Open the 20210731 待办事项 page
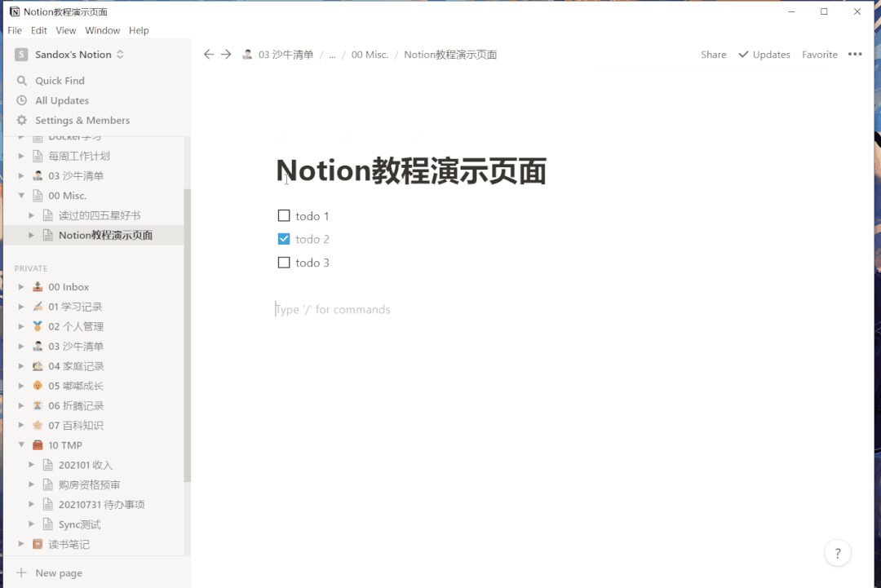This screenshot has height=588, width=881. coord(102,504)
